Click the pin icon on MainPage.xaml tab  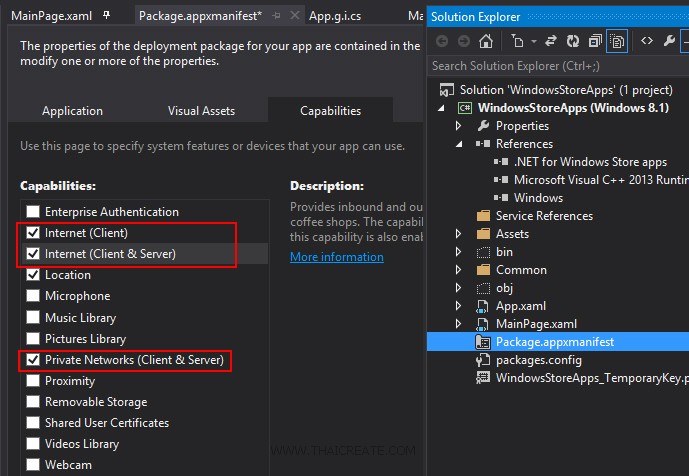tap(107, 16)
